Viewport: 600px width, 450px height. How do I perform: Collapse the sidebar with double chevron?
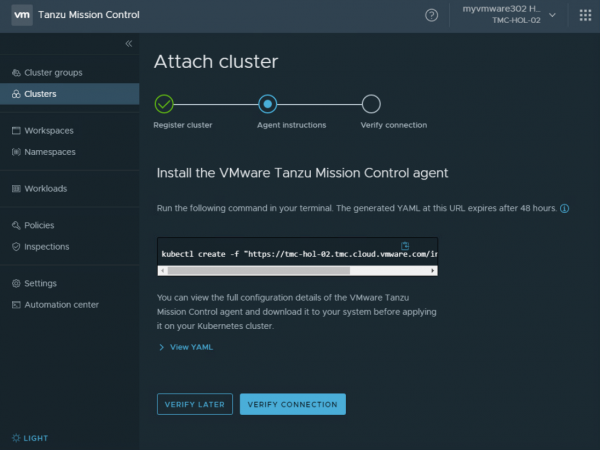[x=128, y=43]
